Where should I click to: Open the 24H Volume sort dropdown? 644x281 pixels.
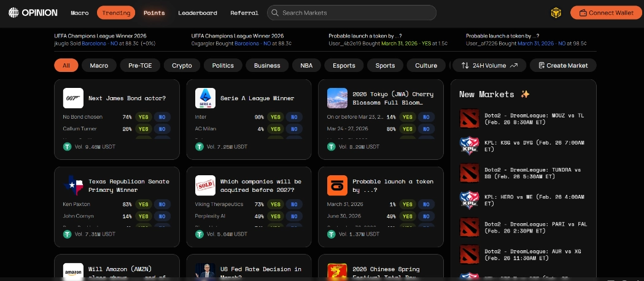[x=489, y=65]
